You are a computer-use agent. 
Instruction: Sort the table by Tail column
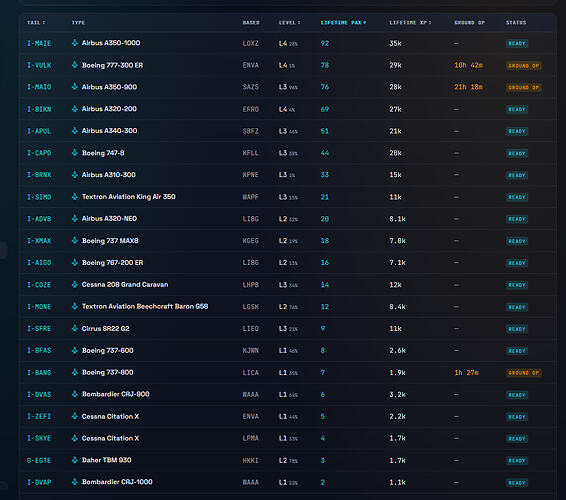36,22
